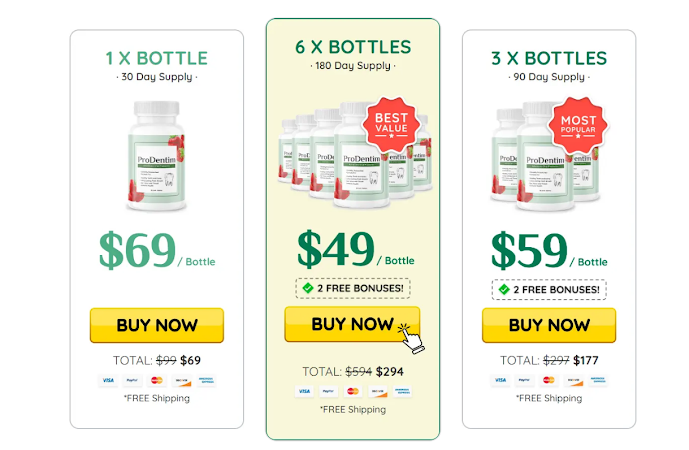Click Buy Now for the 1 bottle package
The image size is (689, 450).
pos(157,325)
